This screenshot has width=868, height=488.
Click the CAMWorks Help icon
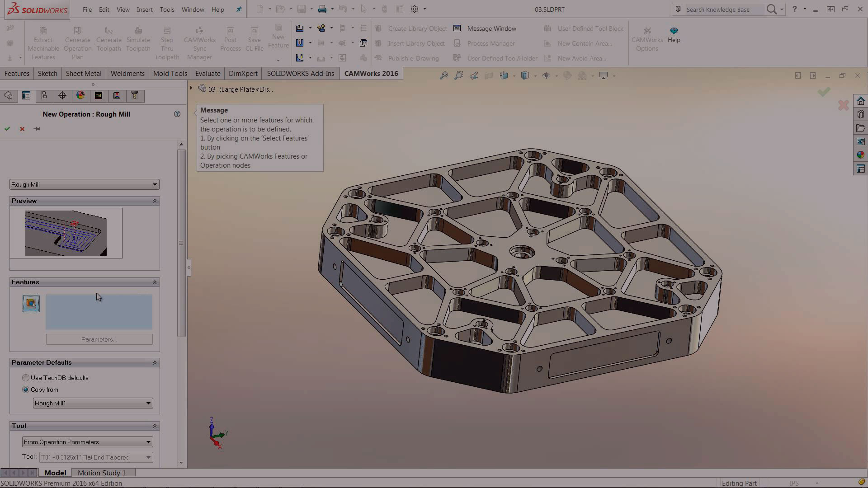(x=674, y=34)
